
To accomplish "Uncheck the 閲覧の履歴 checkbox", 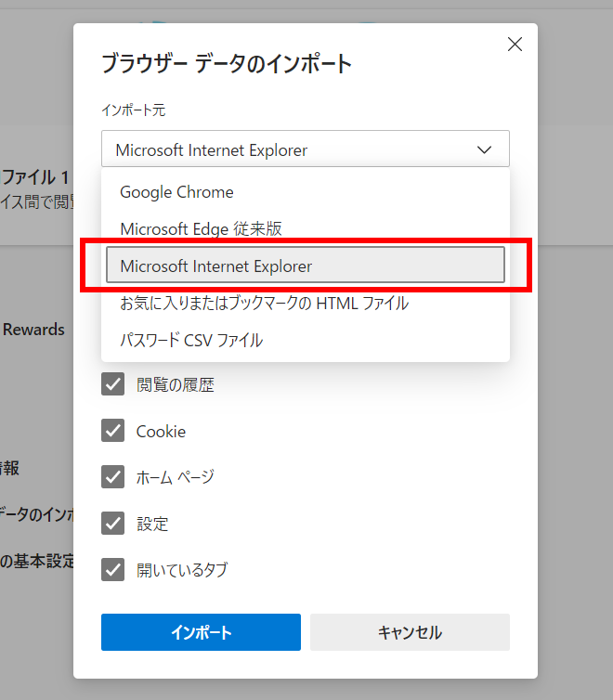I will coord(113,384).
